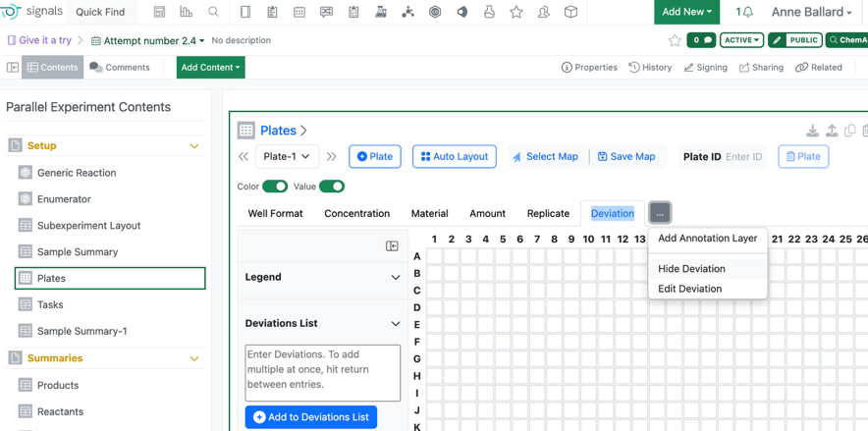868x431 pixels.
Task: Click the Save Map button
Action: (626, 156)
